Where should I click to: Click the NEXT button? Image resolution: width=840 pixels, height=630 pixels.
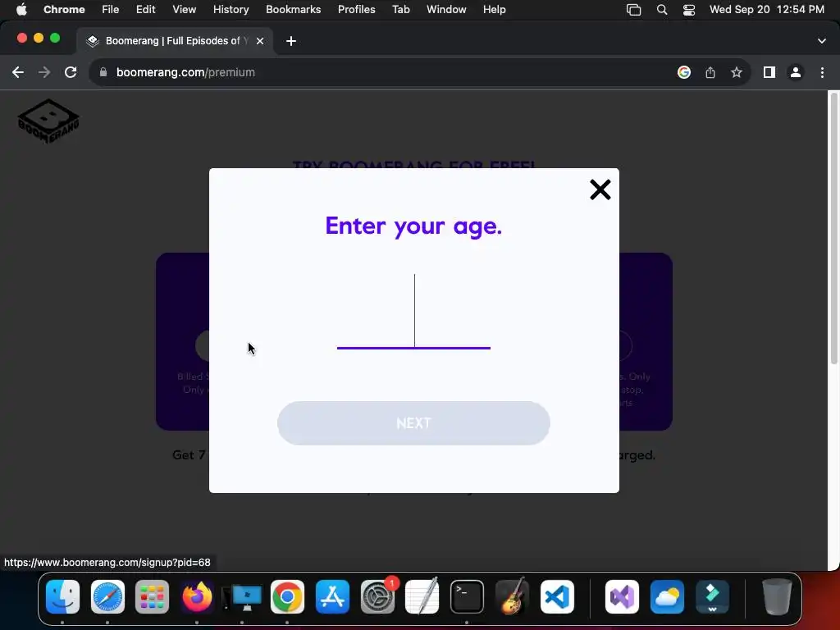tap(413, 423)
